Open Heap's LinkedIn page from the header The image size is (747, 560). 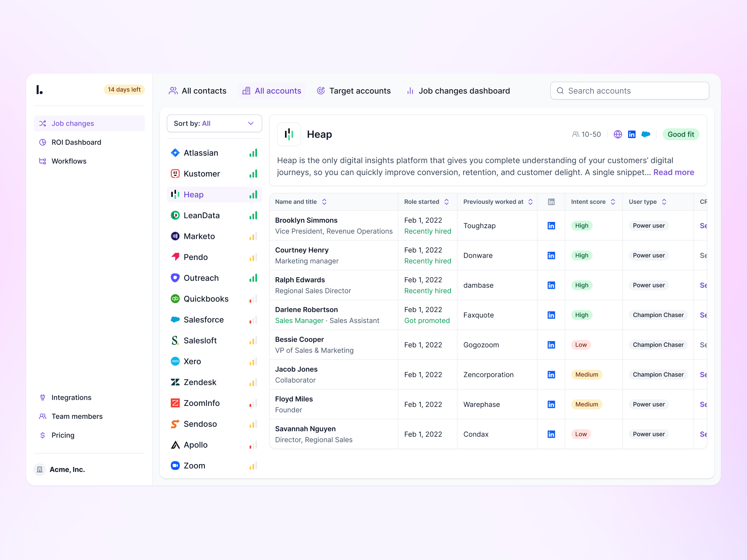[632, 134]
